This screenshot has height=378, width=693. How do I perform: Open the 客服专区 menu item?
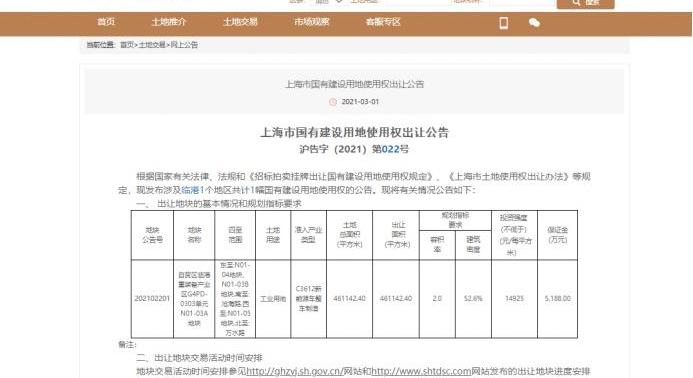click(383, 22)
